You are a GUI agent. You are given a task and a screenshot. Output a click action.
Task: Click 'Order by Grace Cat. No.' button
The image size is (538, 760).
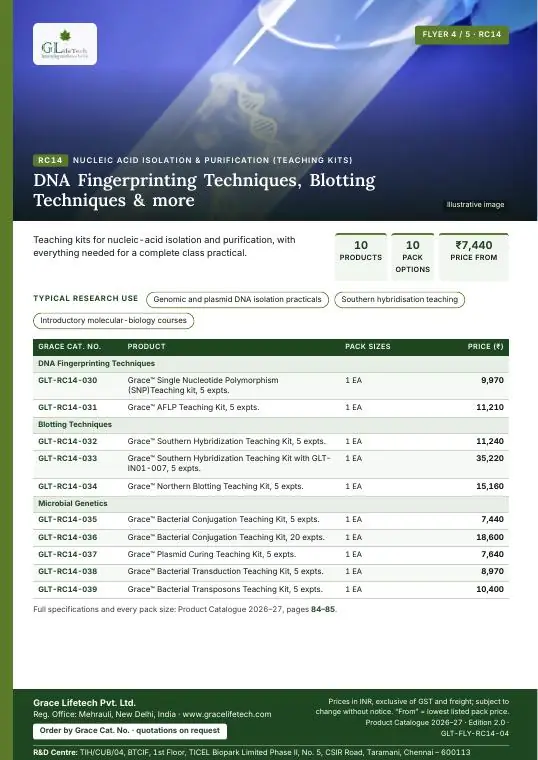[130, 731]
